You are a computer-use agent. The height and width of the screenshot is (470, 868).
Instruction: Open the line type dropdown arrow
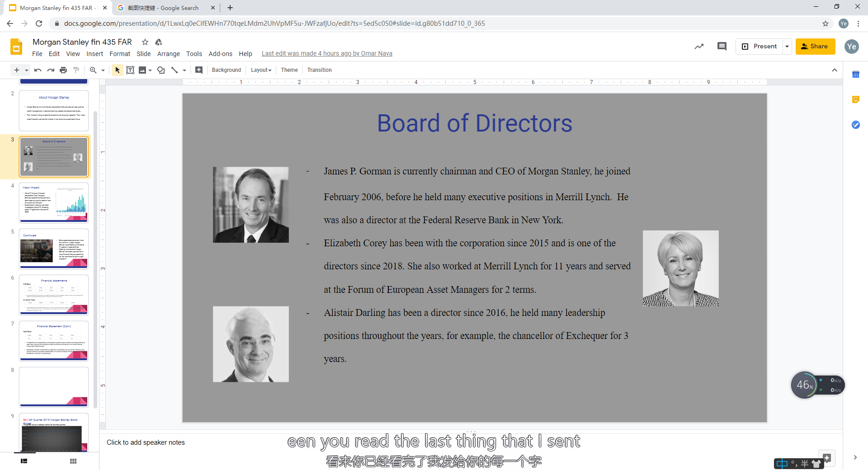184,70
